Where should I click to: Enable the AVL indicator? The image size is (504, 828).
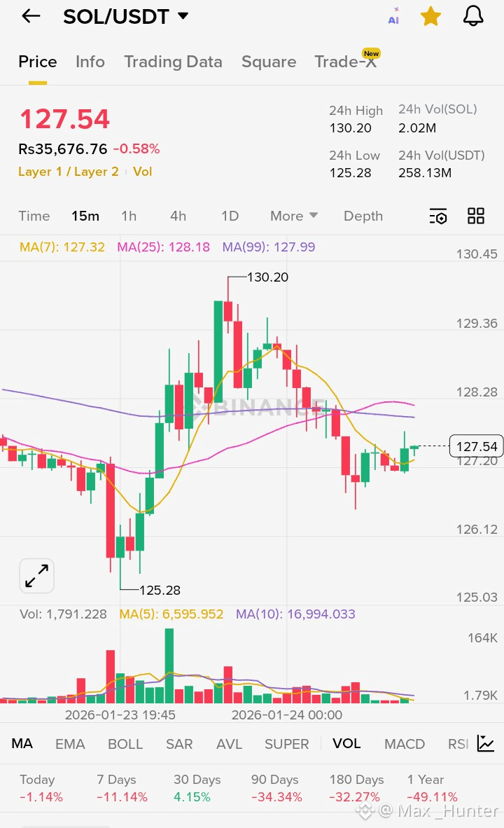(x=229, y=744)
